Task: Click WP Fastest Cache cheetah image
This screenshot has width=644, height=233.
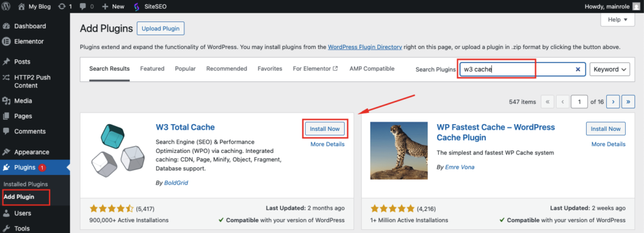Action: 399,151
